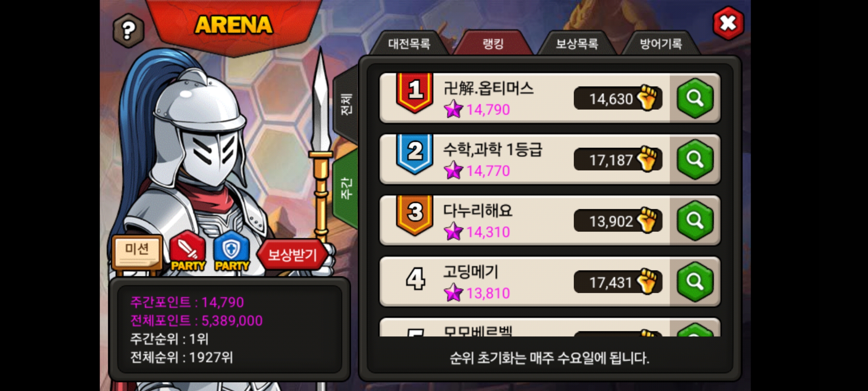Open the 미션 mission board
Screen dimensions: 868x391
pos(137,252)
